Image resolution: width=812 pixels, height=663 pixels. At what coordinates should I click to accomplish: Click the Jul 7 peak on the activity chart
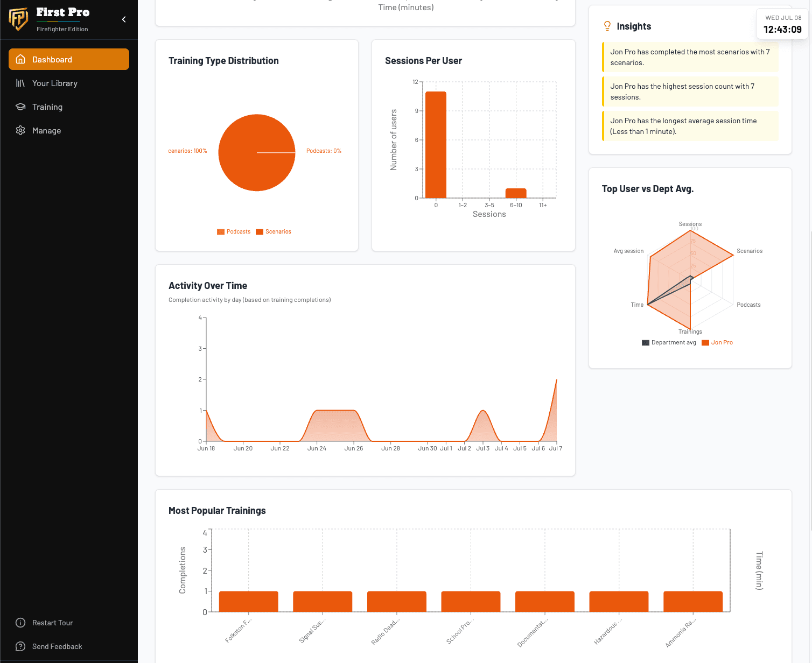click(556, 380)
